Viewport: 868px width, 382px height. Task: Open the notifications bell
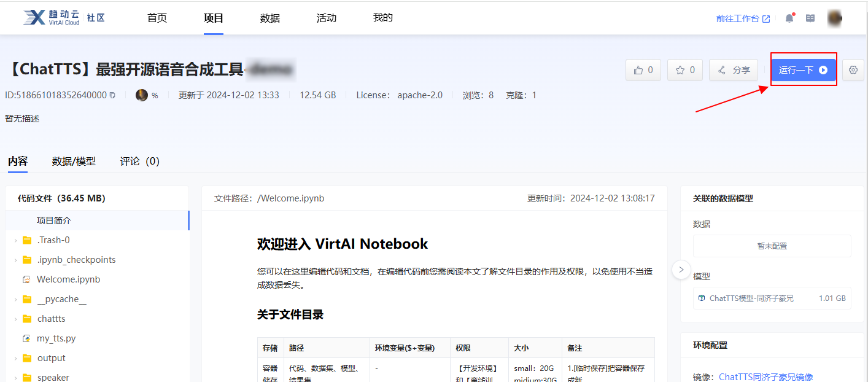point(789,18)
